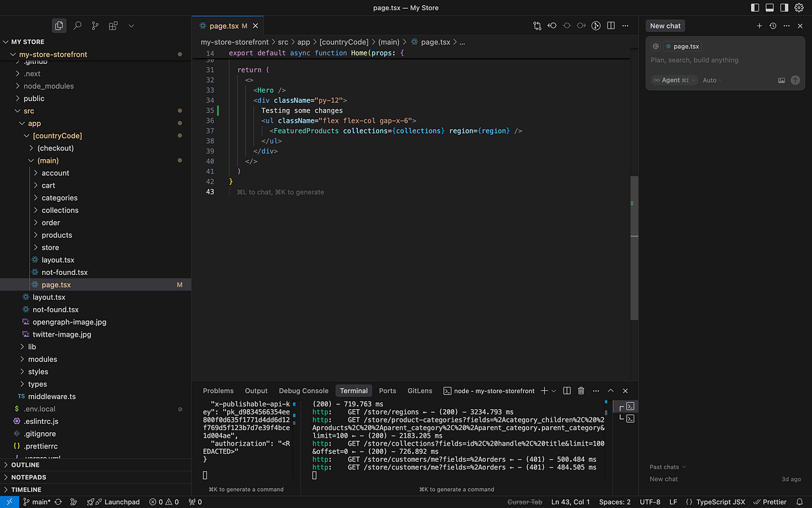Kill the terminal with the trash icon
The image size is (812, 508).
(x=581, y=391)
